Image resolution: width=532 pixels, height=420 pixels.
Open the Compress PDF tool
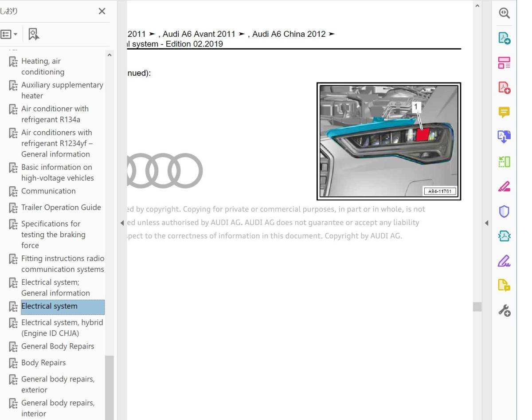pyautogui.click(x=505, y=236)
